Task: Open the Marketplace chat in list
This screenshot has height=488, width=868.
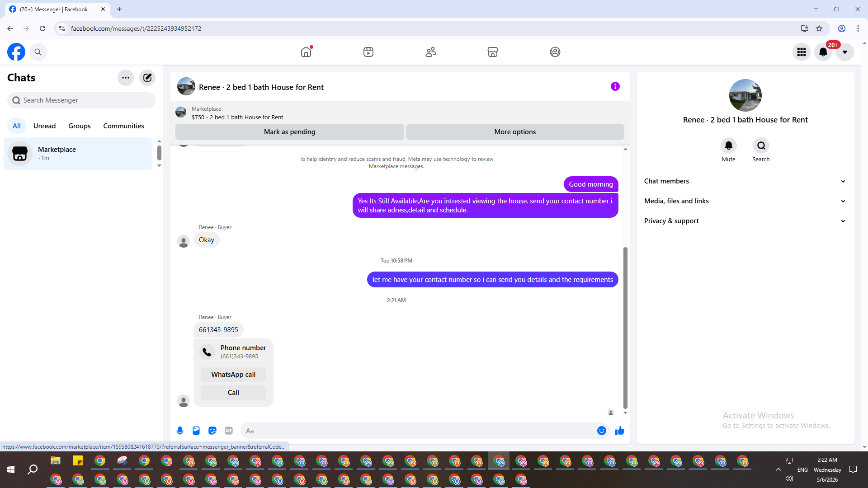Action: 78,154
